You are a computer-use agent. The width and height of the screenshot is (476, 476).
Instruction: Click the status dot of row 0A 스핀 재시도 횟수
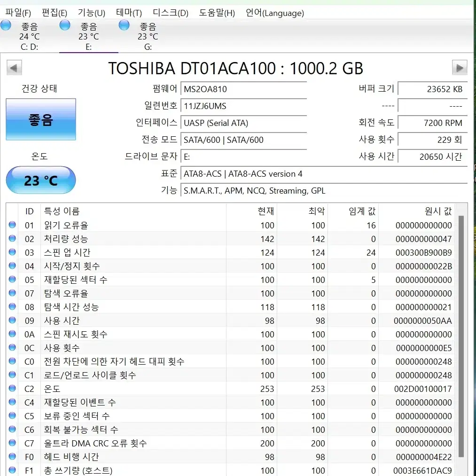tap(12, 334)
